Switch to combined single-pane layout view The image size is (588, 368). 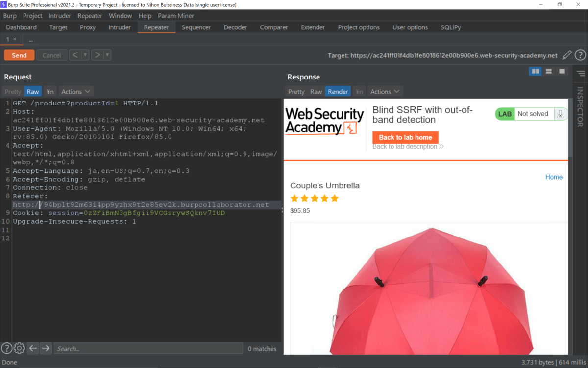tap(562, 72)
